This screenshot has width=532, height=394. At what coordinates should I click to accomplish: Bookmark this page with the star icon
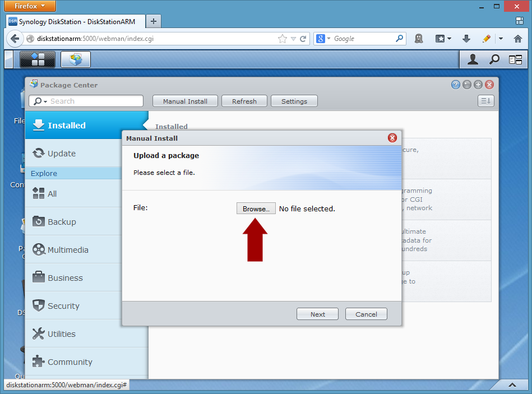(x=283, y=39)
